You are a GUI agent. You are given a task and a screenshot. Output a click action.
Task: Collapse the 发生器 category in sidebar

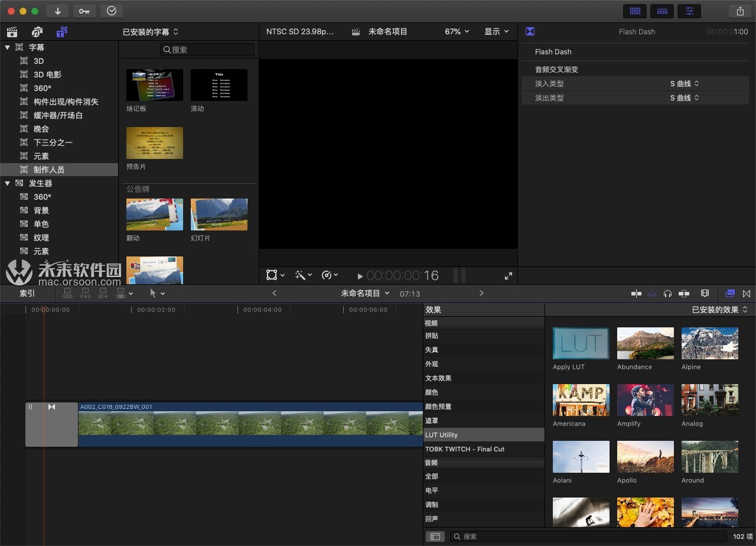point(8,183)
